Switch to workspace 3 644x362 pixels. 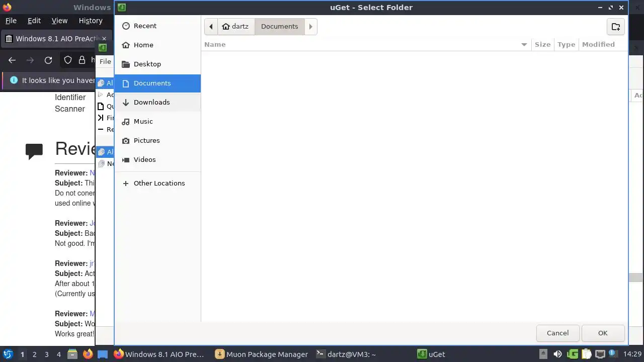(46, 354)
